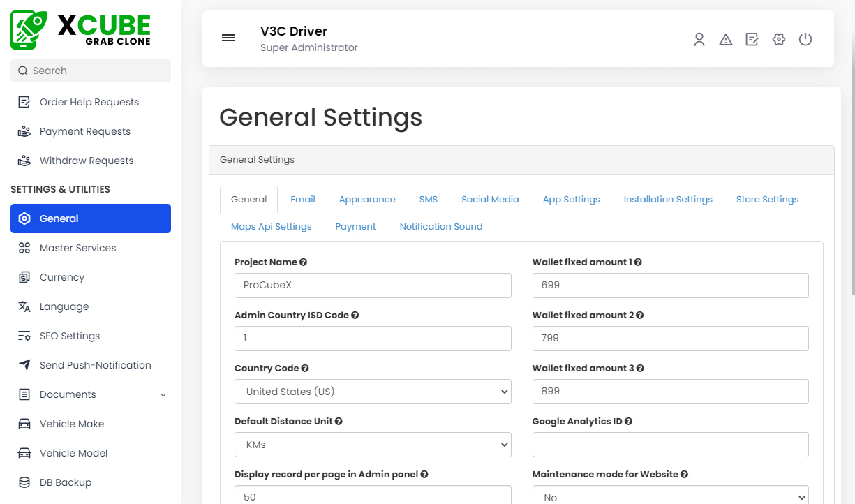Click the XCUBE Grab Clone logo
The height and width of the screenshot is (504, 855).
click(79, 29)
